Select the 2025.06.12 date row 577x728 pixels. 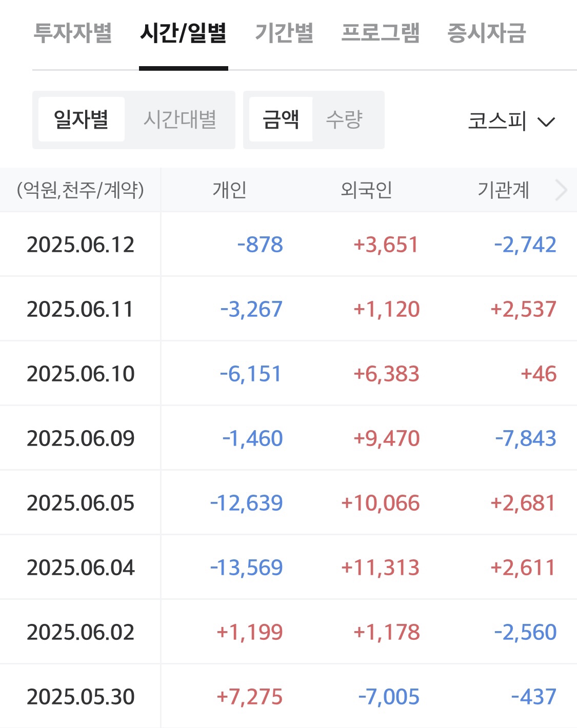[81, 245]
